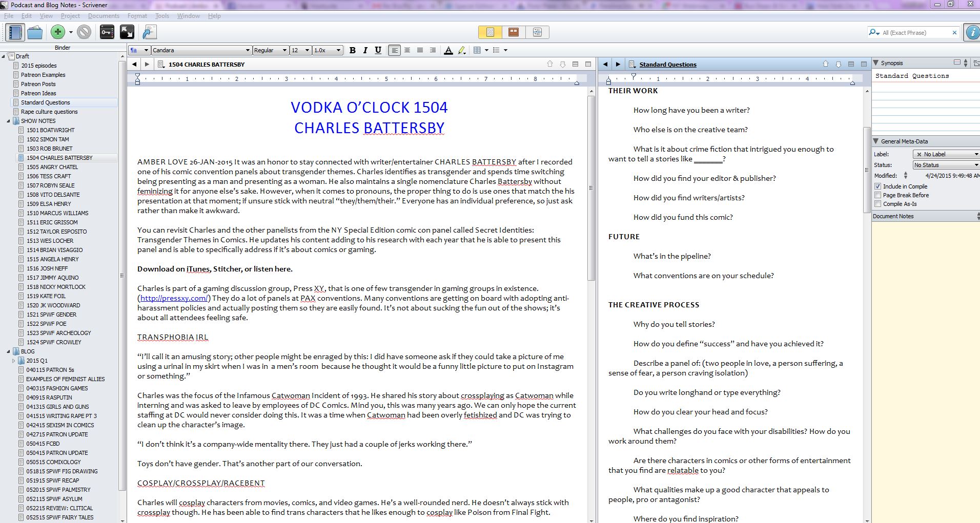Screen dimensions: 980x523
Task: Enable Compile As-Is checkbox
Action: [878, 204]
